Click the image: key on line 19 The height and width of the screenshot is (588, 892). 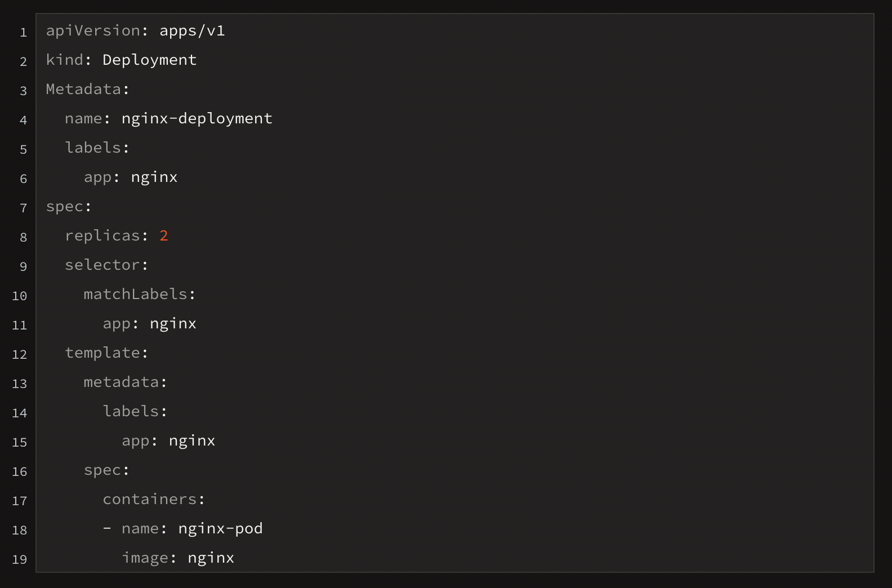point(149,558)
